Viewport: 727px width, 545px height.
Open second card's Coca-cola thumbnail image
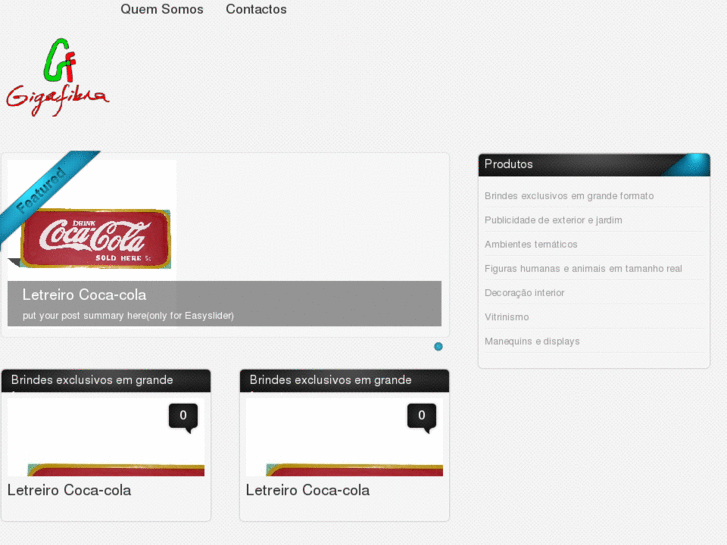pyautogui.click(x=344, y=437)
